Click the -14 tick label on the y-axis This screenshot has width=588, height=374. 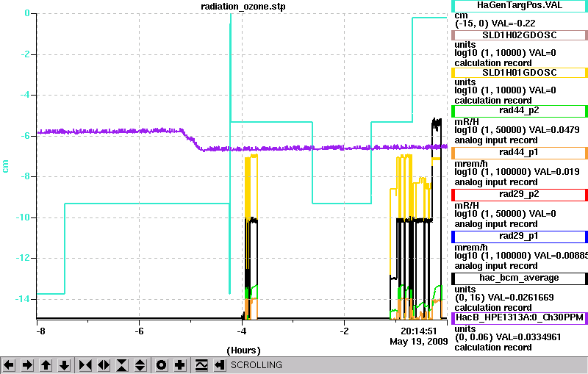pos(23,299)
